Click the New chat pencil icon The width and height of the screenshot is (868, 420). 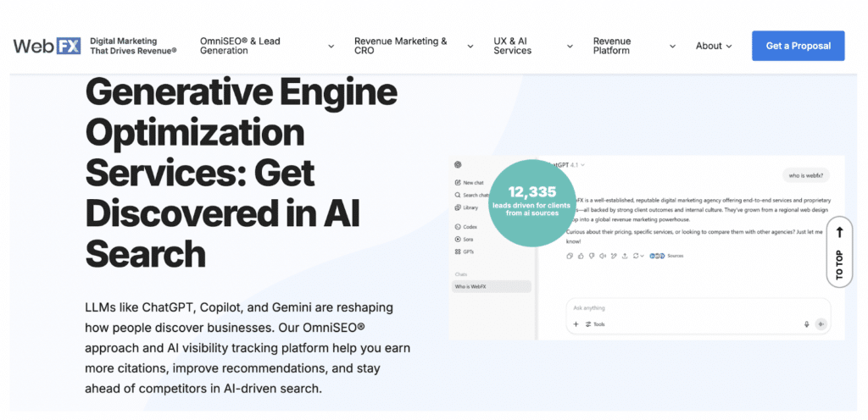(x=457, y=182)
